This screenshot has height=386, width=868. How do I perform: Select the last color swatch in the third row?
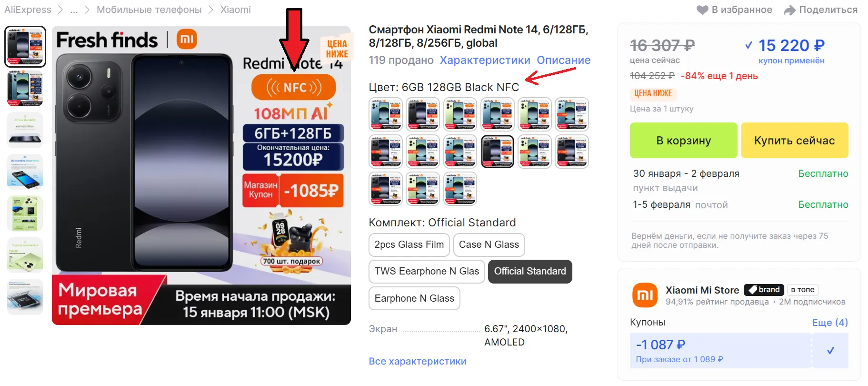coord(460,189)
